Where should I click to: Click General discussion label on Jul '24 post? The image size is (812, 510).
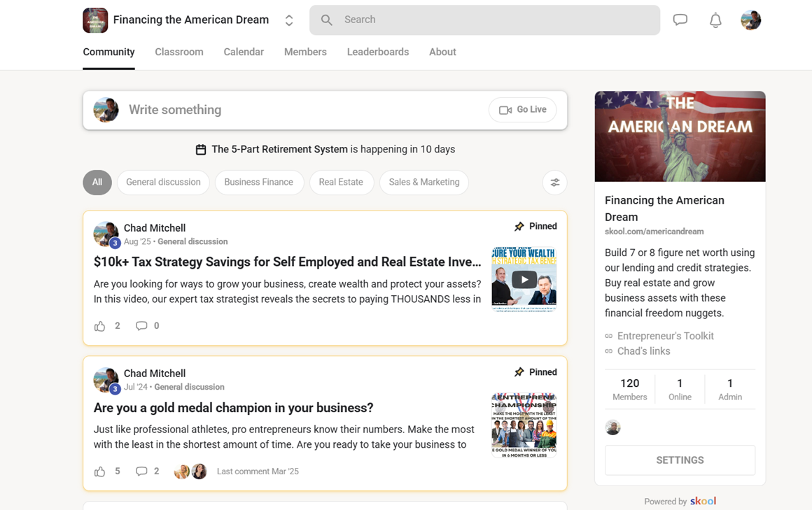pyautogui.click(x=189, y=387)
